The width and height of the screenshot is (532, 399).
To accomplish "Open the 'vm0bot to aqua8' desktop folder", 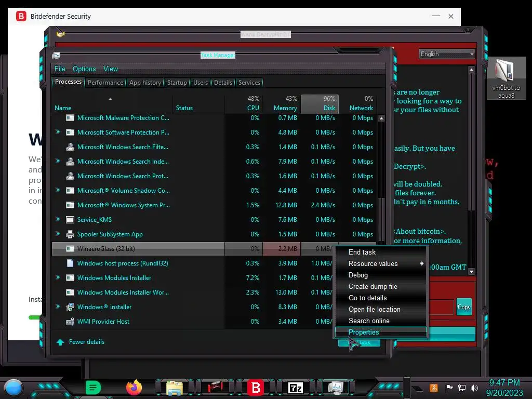I will [x=506, y=78].
